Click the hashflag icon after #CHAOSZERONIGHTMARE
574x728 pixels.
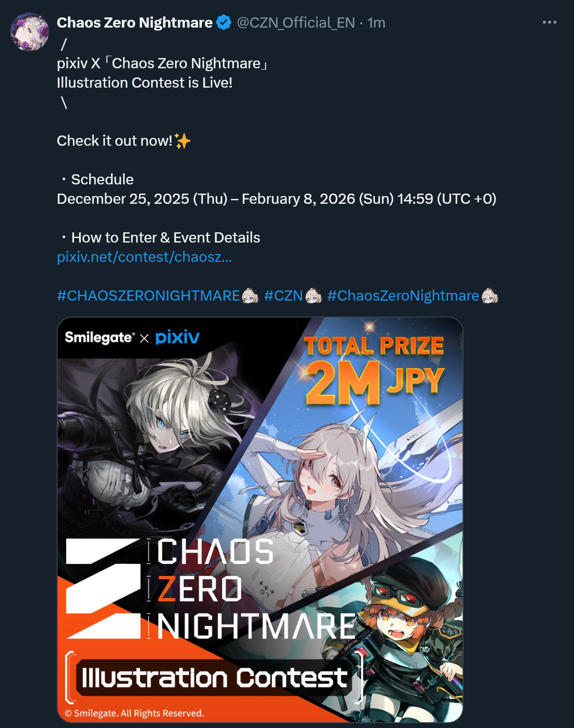point(250,296)
